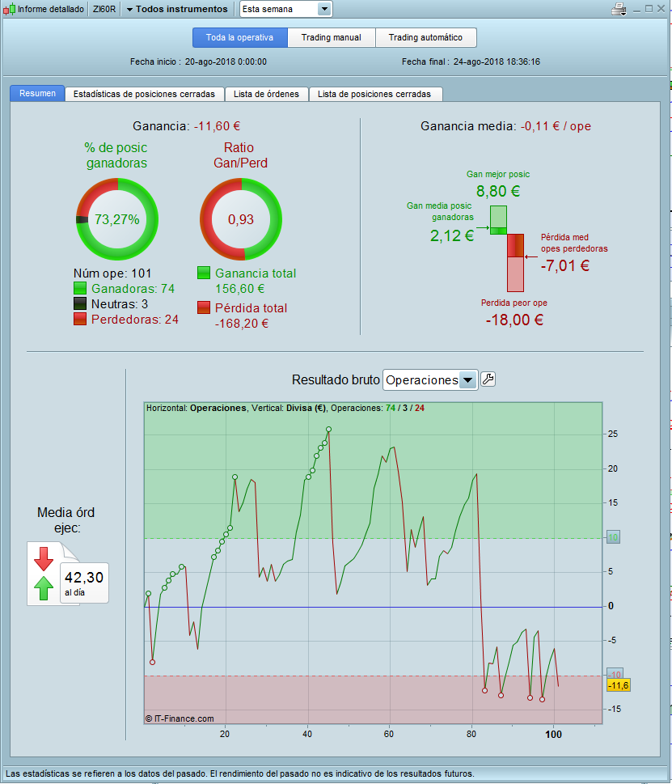
Task: Click the Resultado bruto label
Action: (336, 380)
